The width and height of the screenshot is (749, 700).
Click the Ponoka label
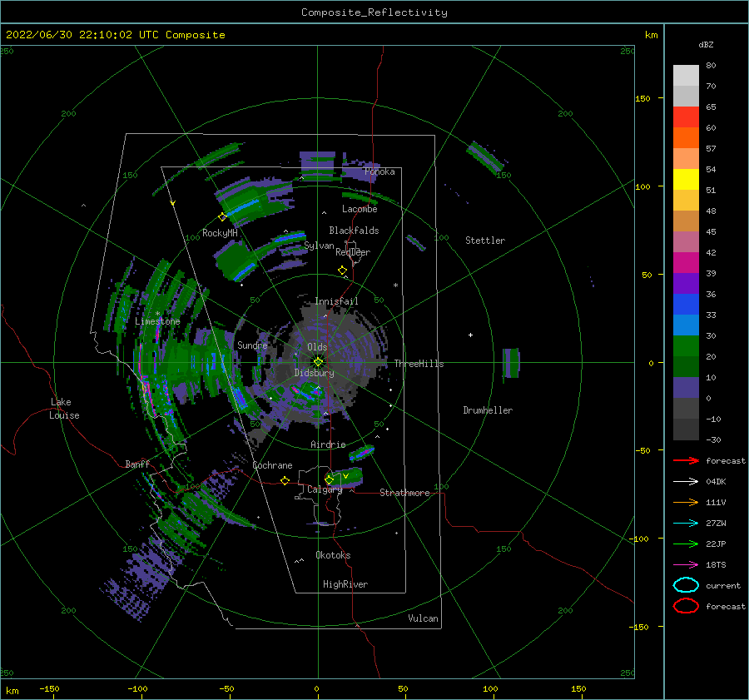pyautogui.click(x=379, y=171)
